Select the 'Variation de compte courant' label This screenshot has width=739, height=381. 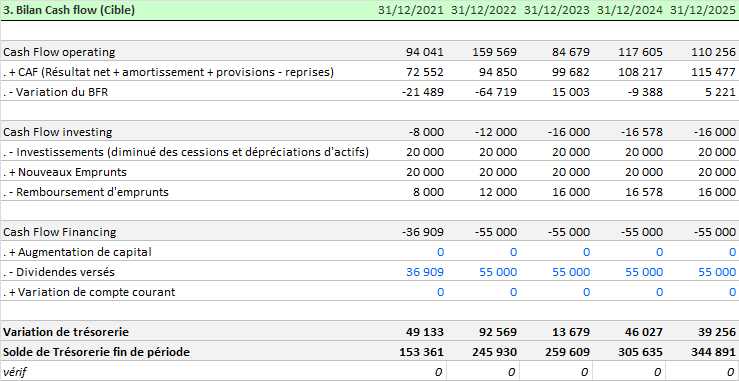89,292
